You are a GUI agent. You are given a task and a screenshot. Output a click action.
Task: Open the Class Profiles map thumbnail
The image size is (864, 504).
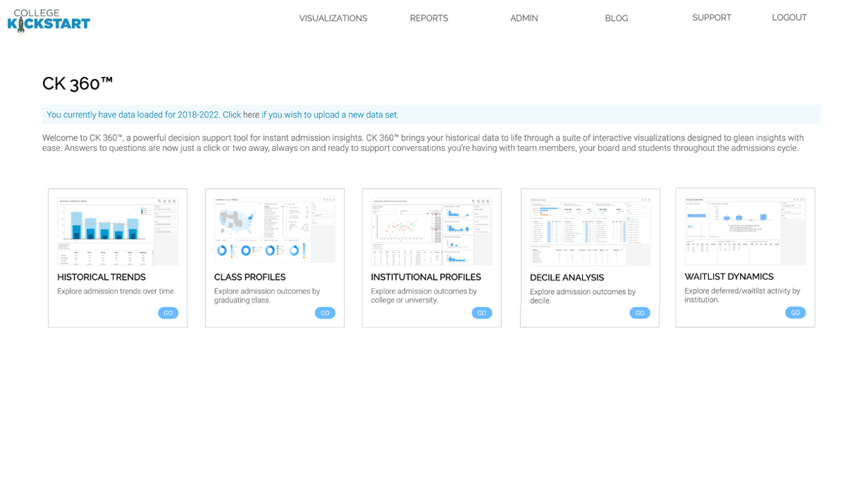(275, 231)
